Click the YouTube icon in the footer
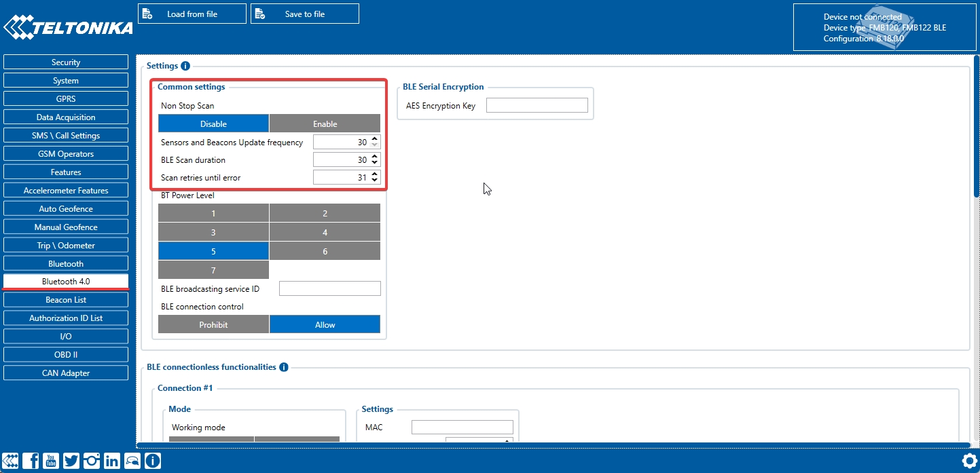980x473 pixels. coord(51,461)
